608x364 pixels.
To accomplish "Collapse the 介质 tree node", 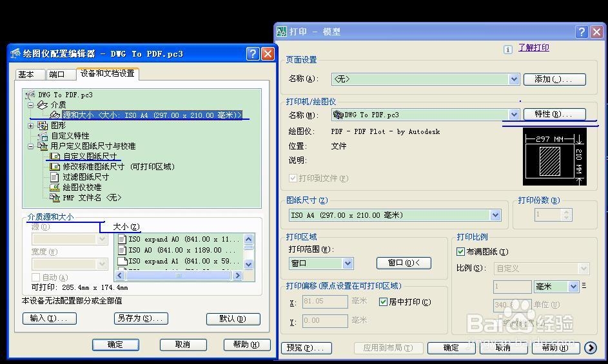I will coord(31,105).
